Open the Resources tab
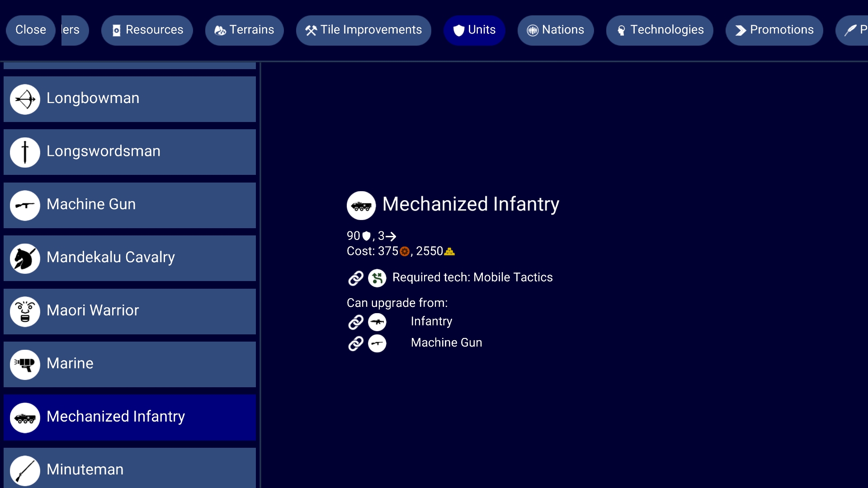Image resolution: width=868 pixels, height=488 pixels. click(x=147, y=30)
